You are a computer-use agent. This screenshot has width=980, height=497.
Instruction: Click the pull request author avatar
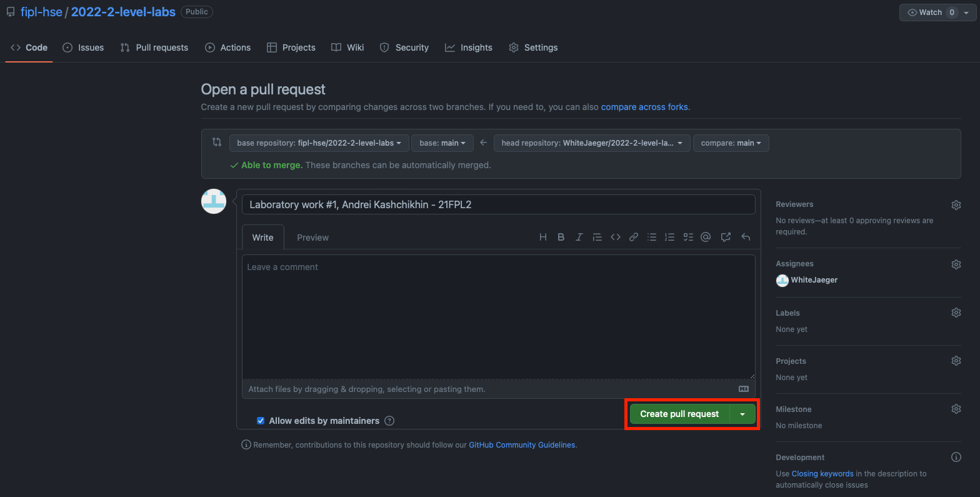click(x=213, y=201)
